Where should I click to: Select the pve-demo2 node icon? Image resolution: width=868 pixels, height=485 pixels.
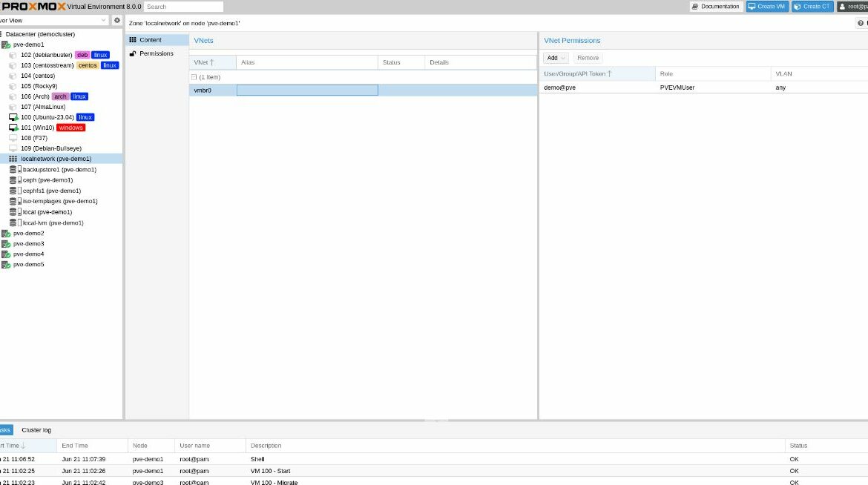[6, 234]
